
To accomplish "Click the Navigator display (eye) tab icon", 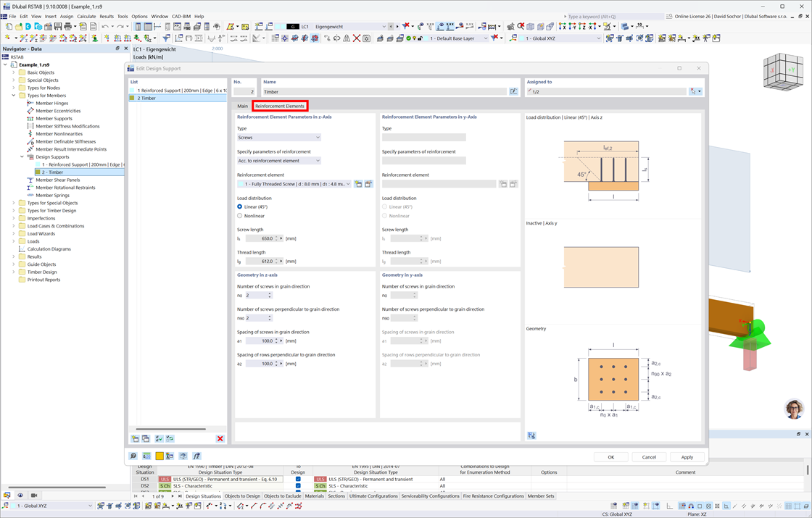I will (20, 496).
